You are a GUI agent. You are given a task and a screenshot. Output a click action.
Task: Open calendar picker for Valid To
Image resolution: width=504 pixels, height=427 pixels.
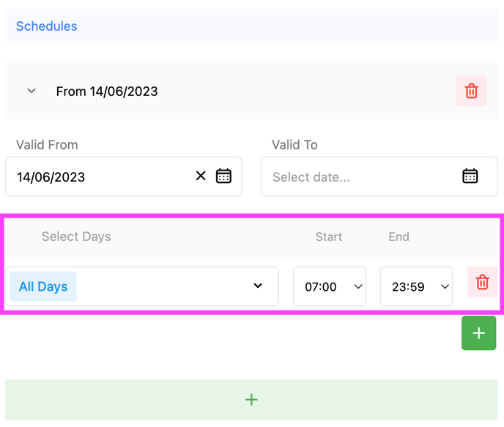(470, 176)
